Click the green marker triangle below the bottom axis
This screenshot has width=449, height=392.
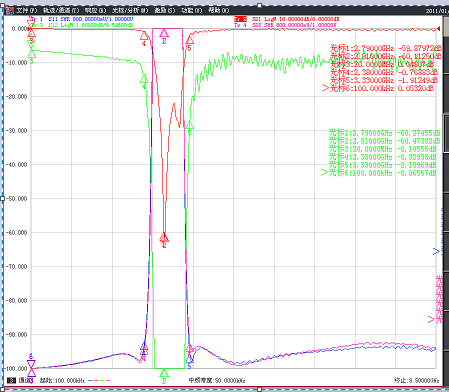pos(164,373)
